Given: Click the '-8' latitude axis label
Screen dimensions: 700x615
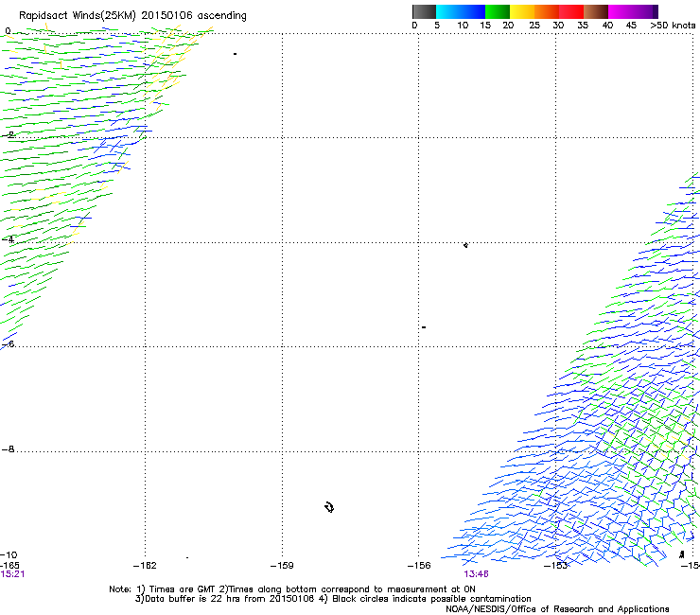Looking at the screenshot, I should click(9, 449).
